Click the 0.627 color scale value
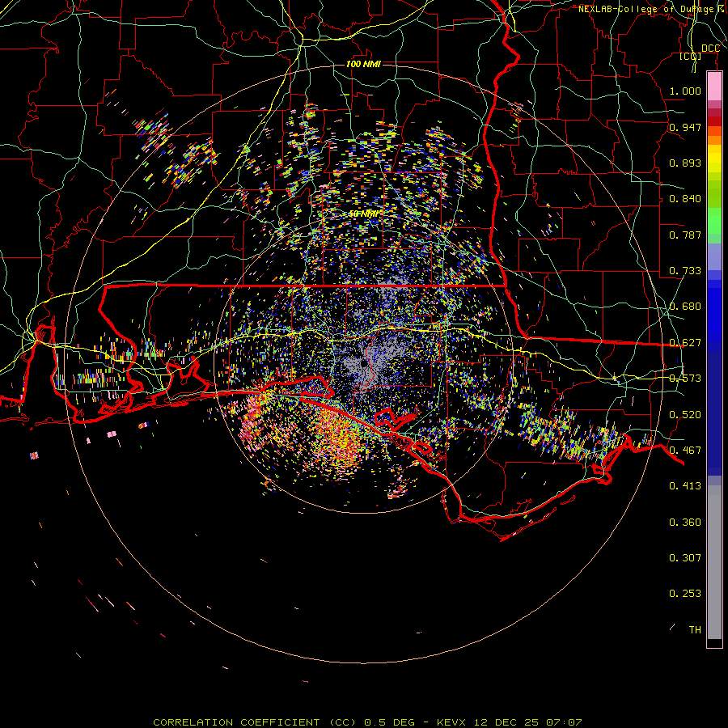The width and height of the screenshot is (728, 728). [685, 343]
